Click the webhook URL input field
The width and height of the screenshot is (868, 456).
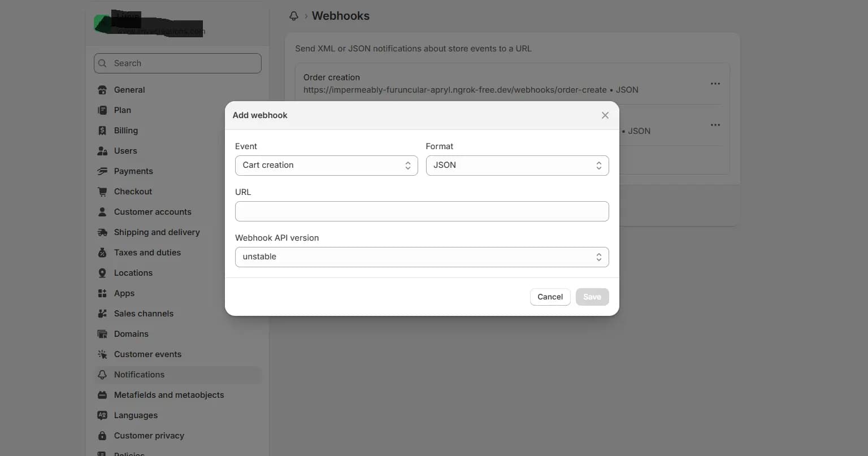[422, 211]
